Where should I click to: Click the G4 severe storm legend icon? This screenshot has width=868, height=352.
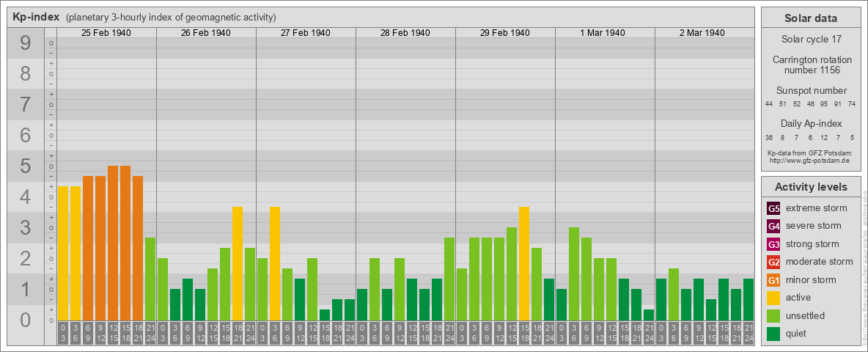tap(773, 226)
